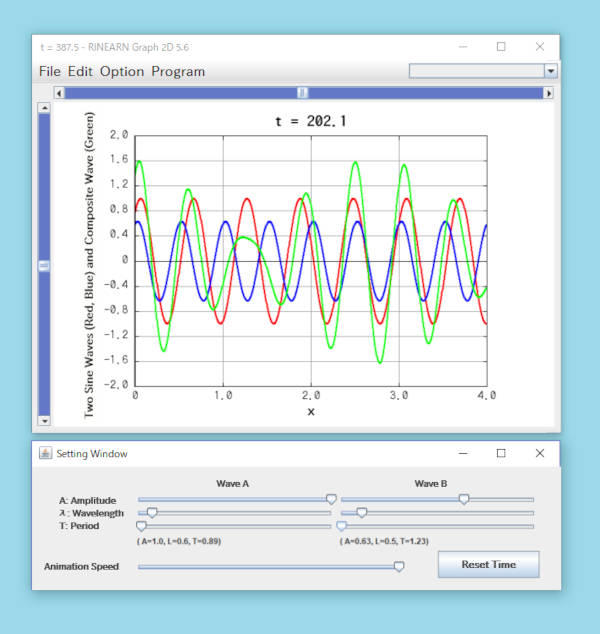Click the Wave A Amplitude slider knob
Screen dimensions: 600x634
tap(331, 499)
